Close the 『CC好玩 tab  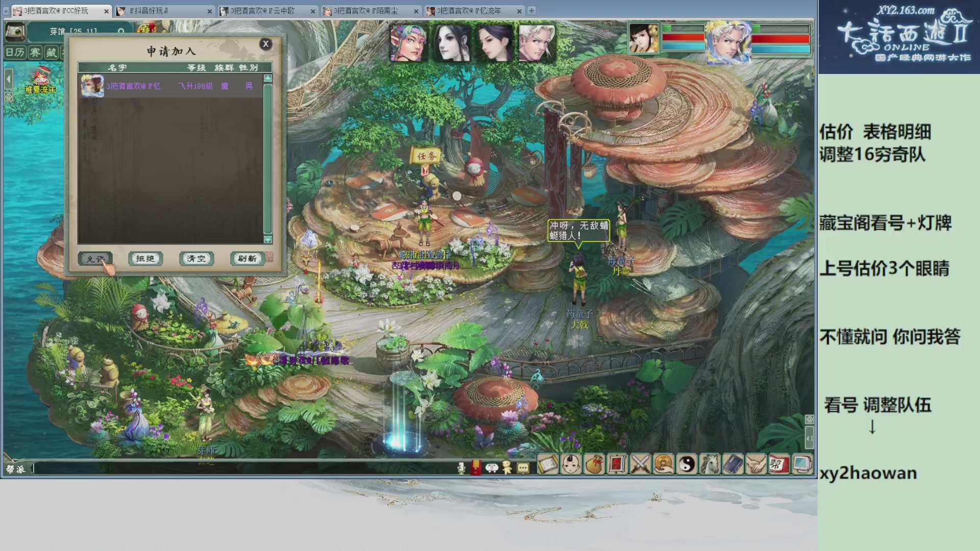point(106,11)
